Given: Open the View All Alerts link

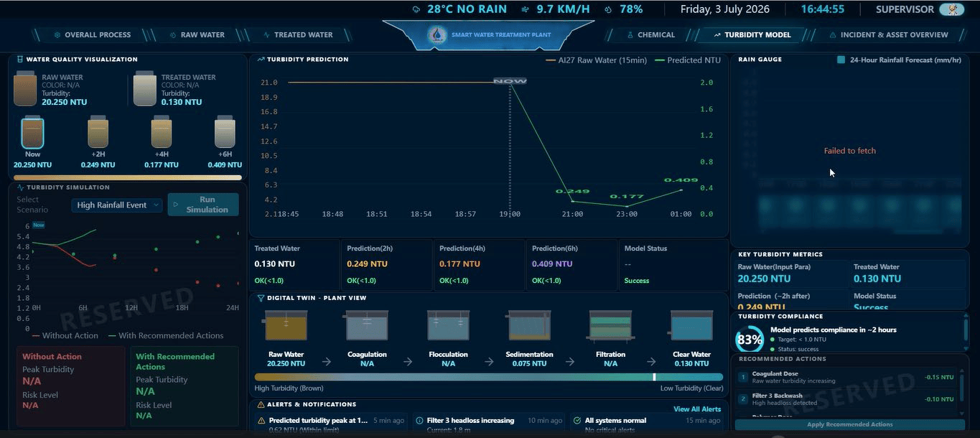Looking at the screenshot, I should (697, 409).
